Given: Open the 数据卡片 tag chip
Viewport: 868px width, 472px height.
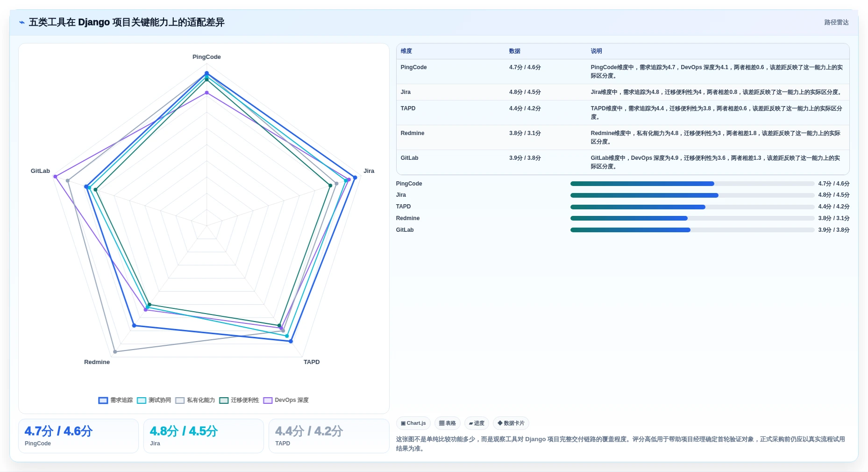Looking at the screenshot, I should pyautogui.click(x=511, y=423).
